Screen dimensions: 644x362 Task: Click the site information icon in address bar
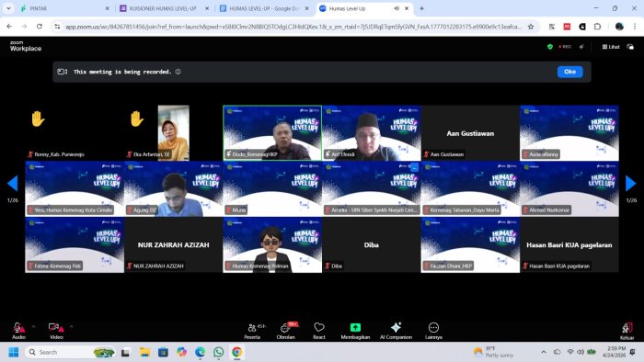click(x=57, y=27)
